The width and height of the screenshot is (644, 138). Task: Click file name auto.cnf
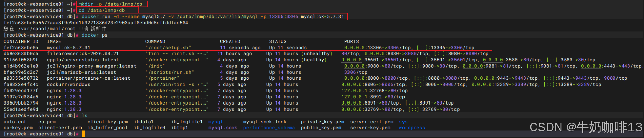pyautogui.click(x=15, y=122)
